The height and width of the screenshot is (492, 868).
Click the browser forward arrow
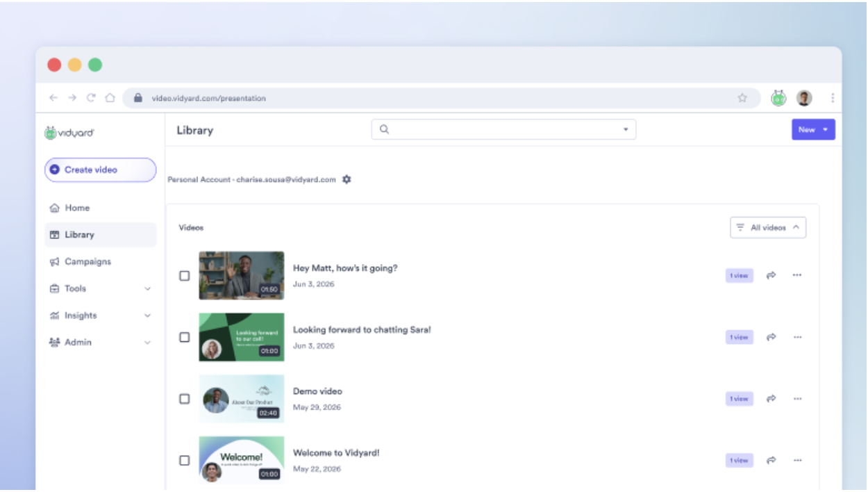point(72,98)
